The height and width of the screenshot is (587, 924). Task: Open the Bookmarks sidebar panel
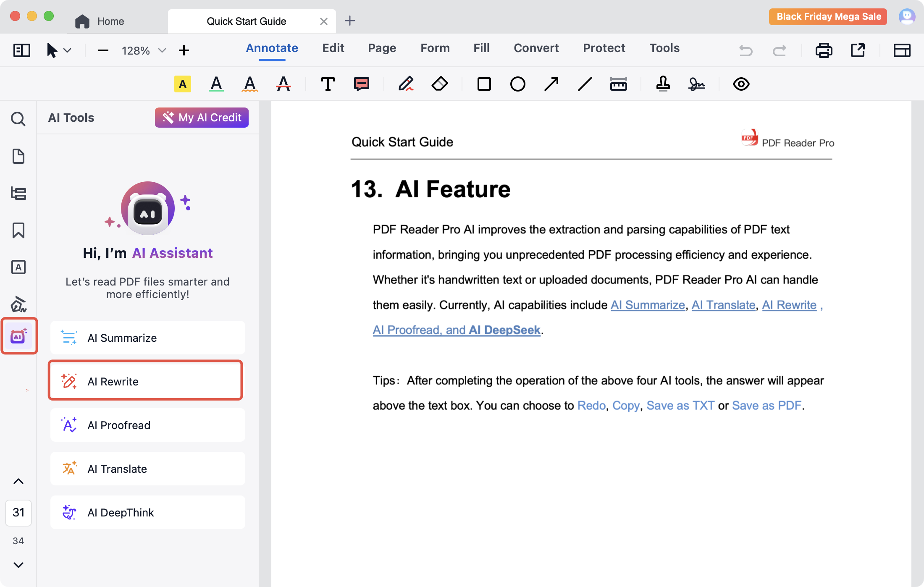[18, 230]
